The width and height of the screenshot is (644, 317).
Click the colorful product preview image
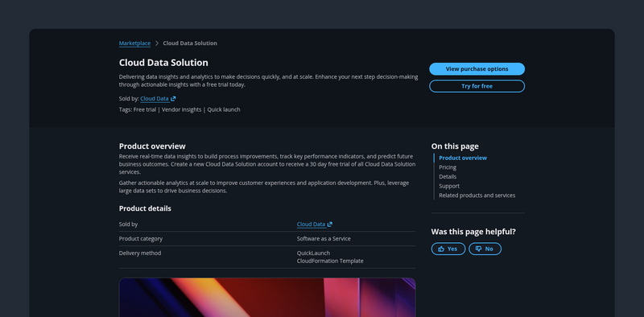(x=267, y=298)
